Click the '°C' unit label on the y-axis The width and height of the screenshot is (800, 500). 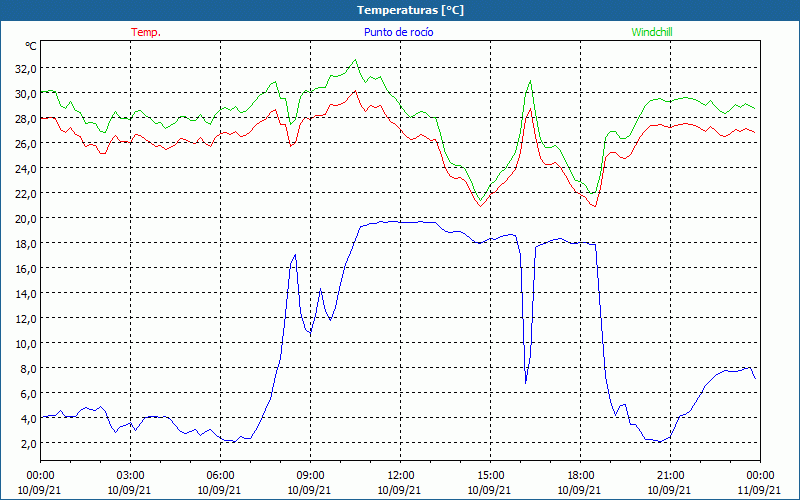tap(31, 46)
